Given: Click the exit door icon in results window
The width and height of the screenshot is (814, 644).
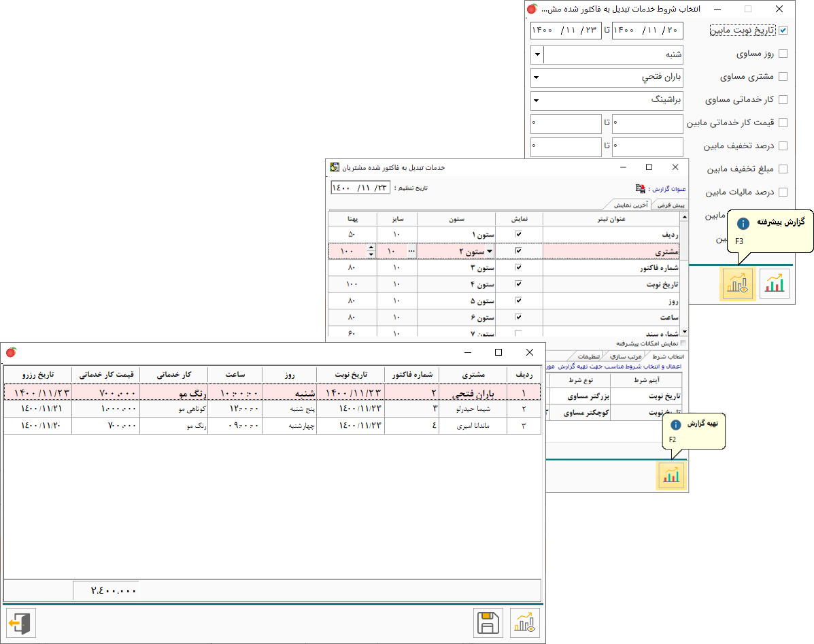Looking at the screenshot, I should (x=21, y=623).
